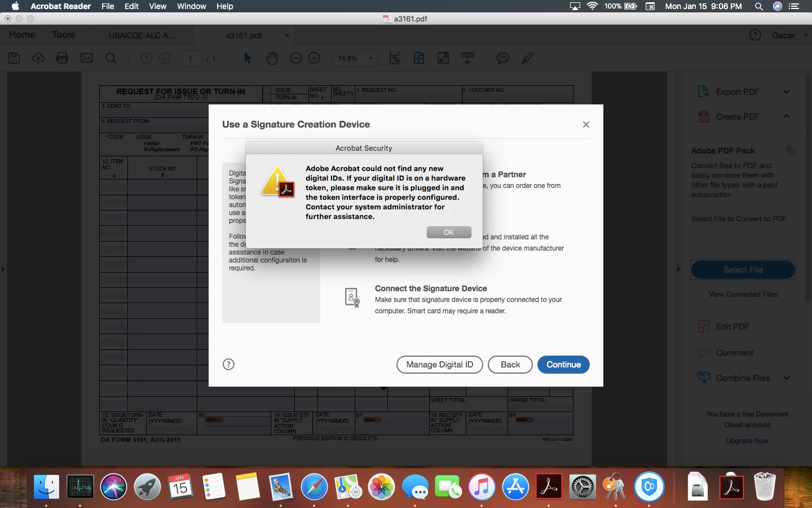Launch Safari from the Dock
The height and width of the screenshot is (508, 812).
314,487
